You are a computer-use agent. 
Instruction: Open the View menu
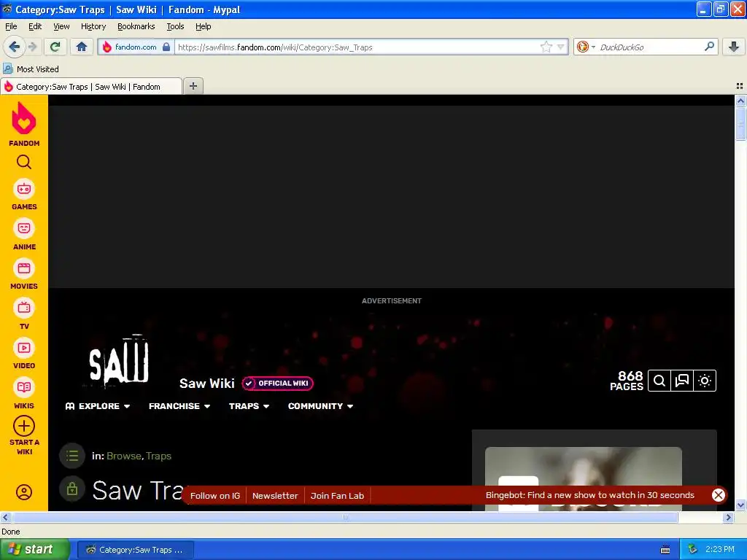click(61, 26)
